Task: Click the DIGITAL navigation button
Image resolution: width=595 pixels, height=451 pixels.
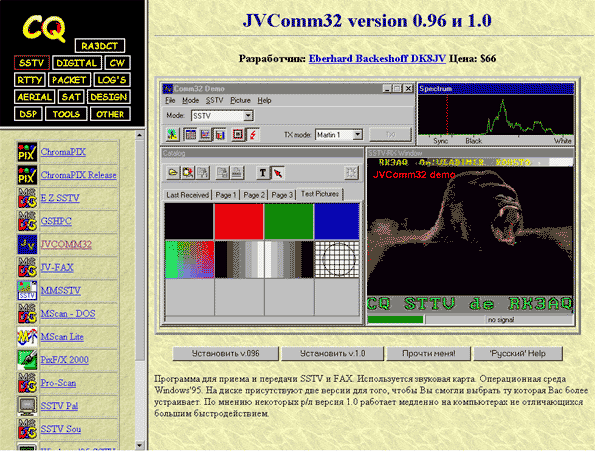Action: 77,63
